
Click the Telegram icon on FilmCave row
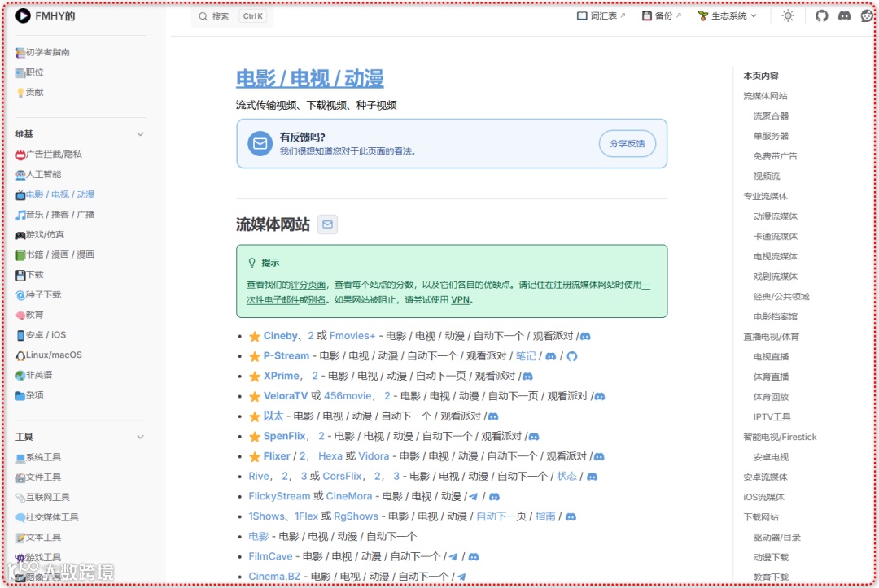click(453, 557)
